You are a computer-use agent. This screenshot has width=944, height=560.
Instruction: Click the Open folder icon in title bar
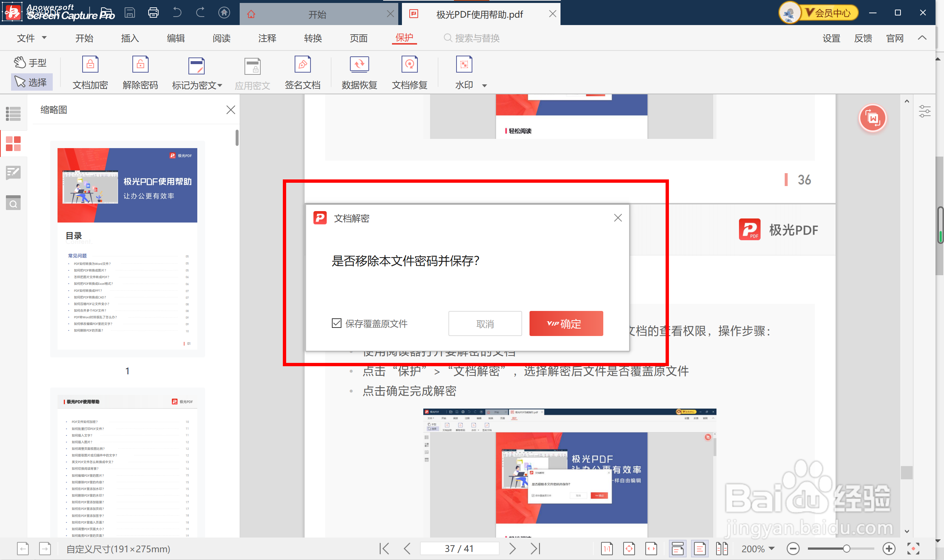coord(107,13)
